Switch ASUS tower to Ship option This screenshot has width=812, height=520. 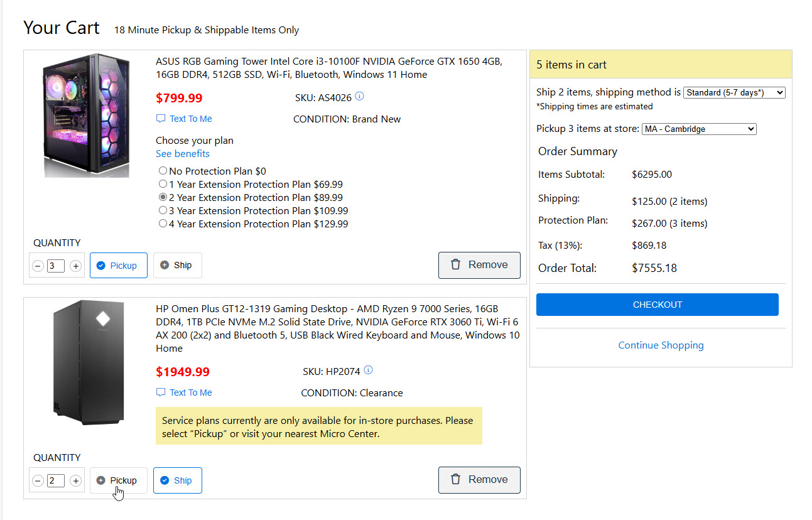coord(177,265)
